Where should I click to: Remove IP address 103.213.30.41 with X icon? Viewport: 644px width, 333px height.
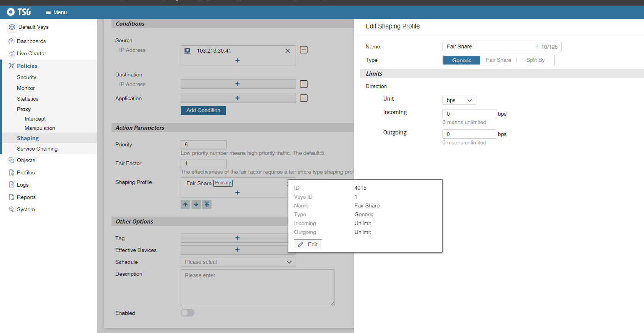pos(288,51)
